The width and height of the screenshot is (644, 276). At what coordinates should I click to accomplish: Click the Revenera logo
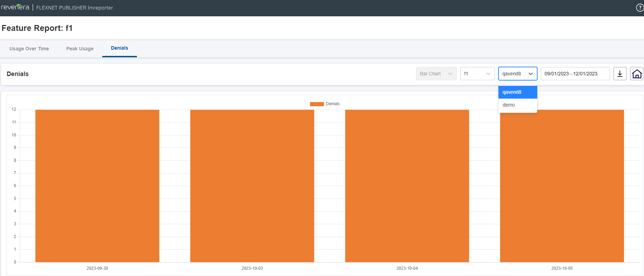point(15,7)
